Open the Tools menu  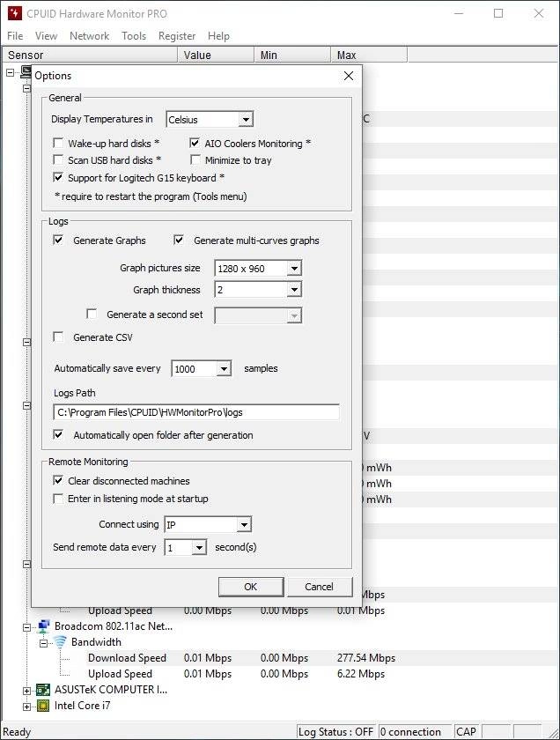coord(134,36)
